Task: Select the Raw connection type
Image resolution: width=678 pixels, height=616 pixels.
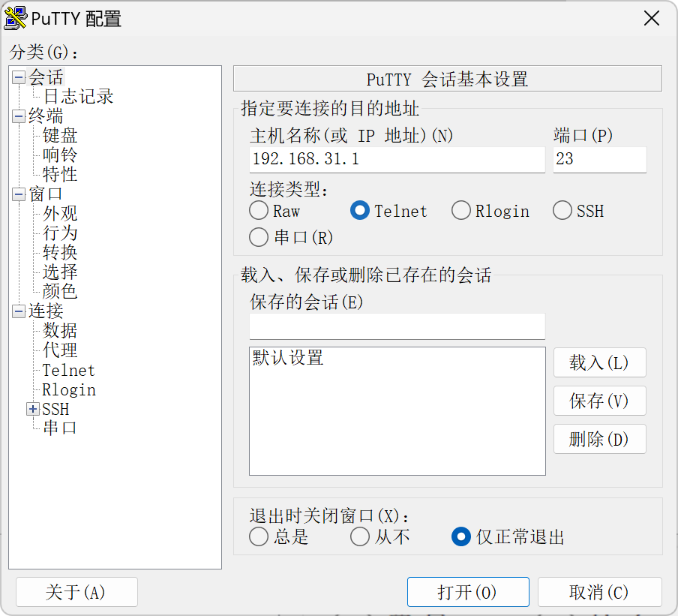Action: coord(259,212)
